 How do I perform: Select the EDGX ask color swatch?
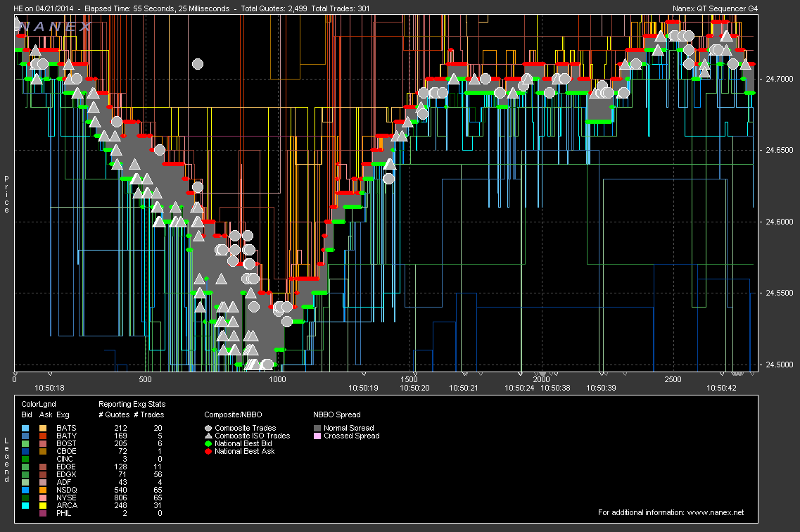tap(43, 474)
